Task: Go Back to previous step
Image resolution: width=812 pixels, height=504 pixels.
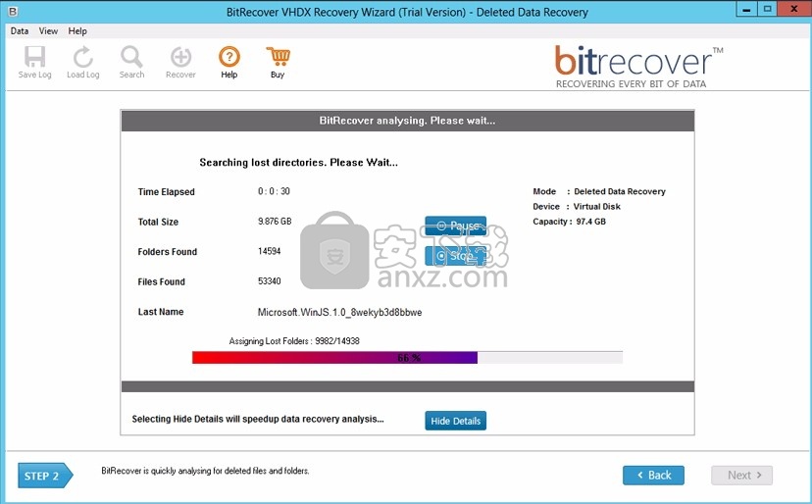Action: point(653,475)
